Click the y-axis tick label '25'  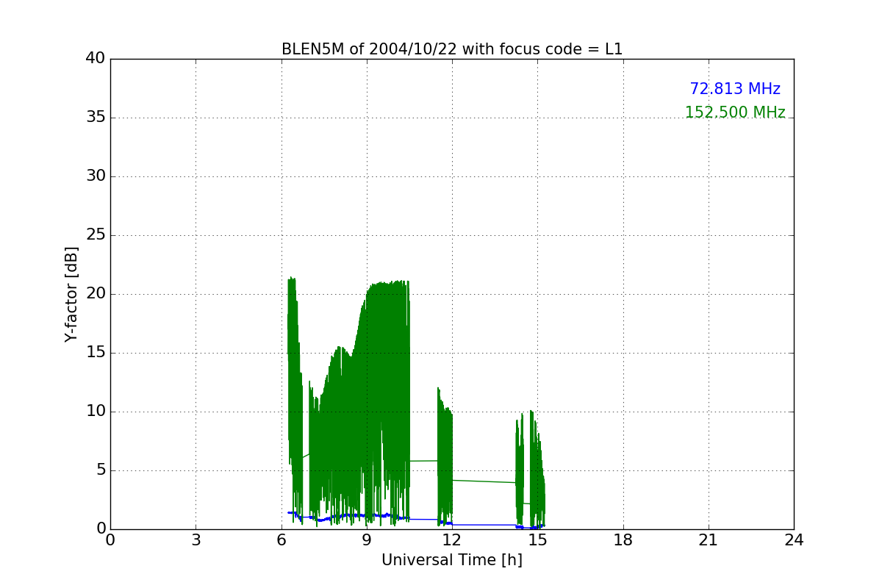click(x=96, y=235)
